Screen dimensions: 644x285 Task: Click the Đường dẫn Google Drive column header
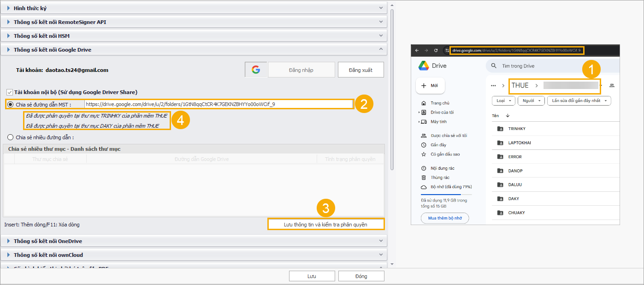[201, 159]
